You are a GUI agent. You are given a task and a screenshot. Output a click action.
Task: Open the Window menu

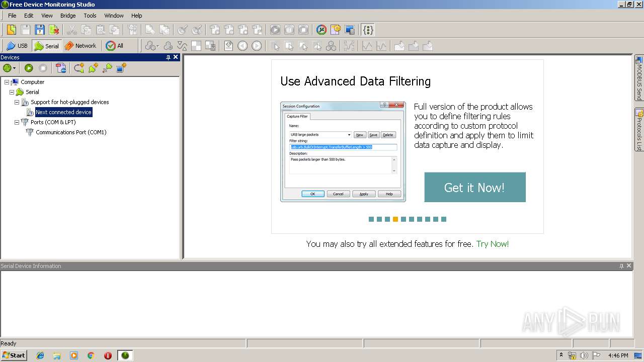(114, 16)
